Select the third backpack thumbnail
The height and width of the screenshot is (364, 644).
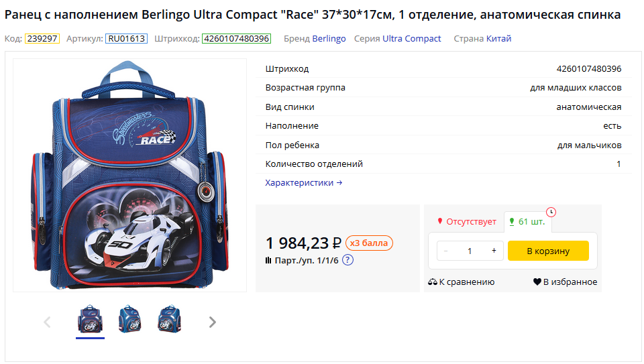pos(169,320)
